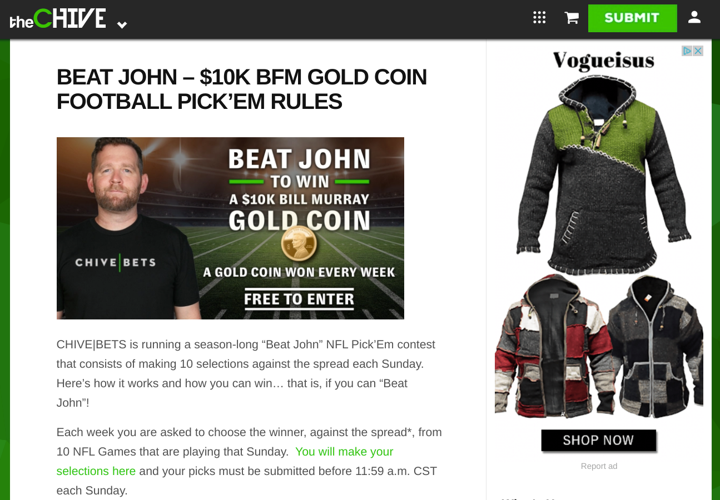Click the Report ad link

tap(599, 466)
